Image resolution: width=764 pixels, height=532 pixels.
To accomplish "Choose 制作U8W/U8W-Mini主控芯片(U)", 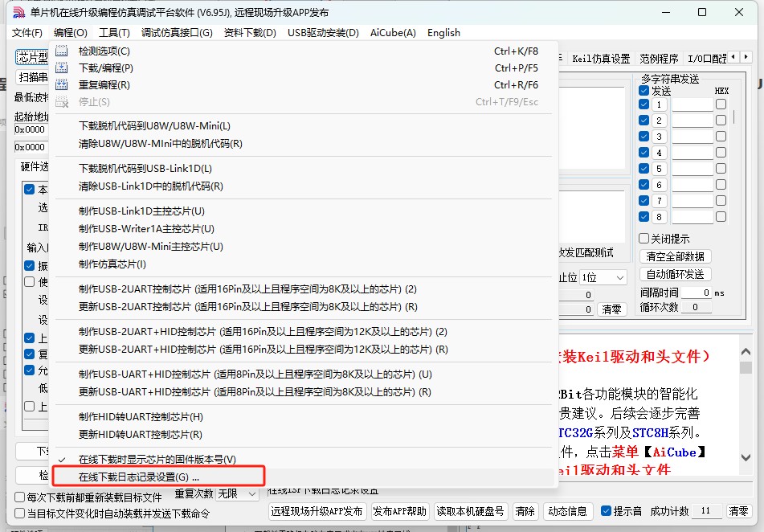I will (x=303, y=246).
